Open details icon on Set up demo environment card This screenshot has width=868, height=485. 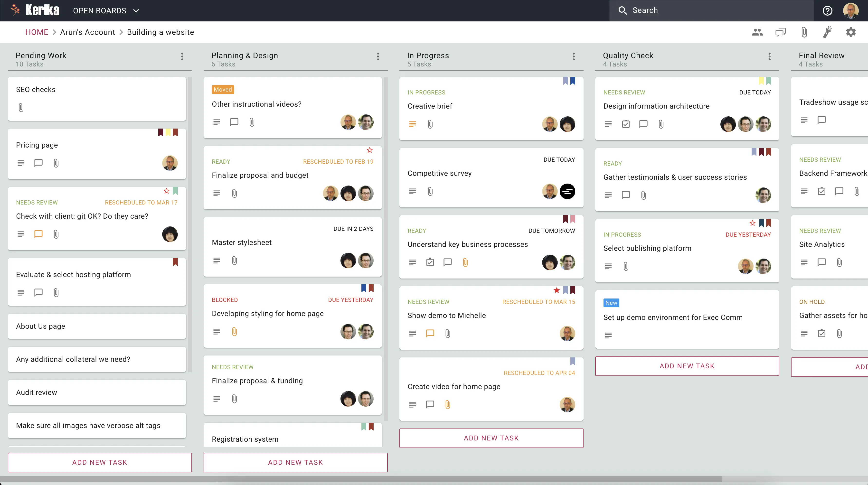click(x=608, y=336)
